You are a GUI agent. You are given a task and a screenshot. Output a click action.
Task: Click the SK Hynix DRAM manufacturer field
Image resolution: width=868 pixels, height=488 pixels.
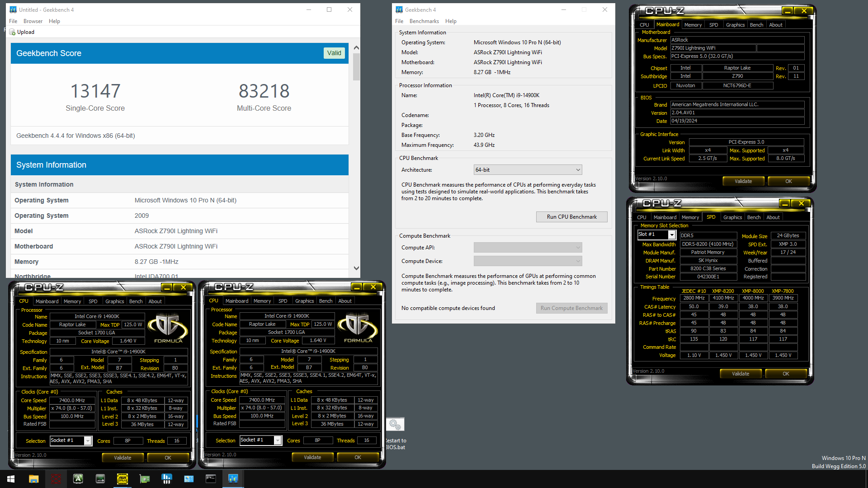(x=708, y=261)
